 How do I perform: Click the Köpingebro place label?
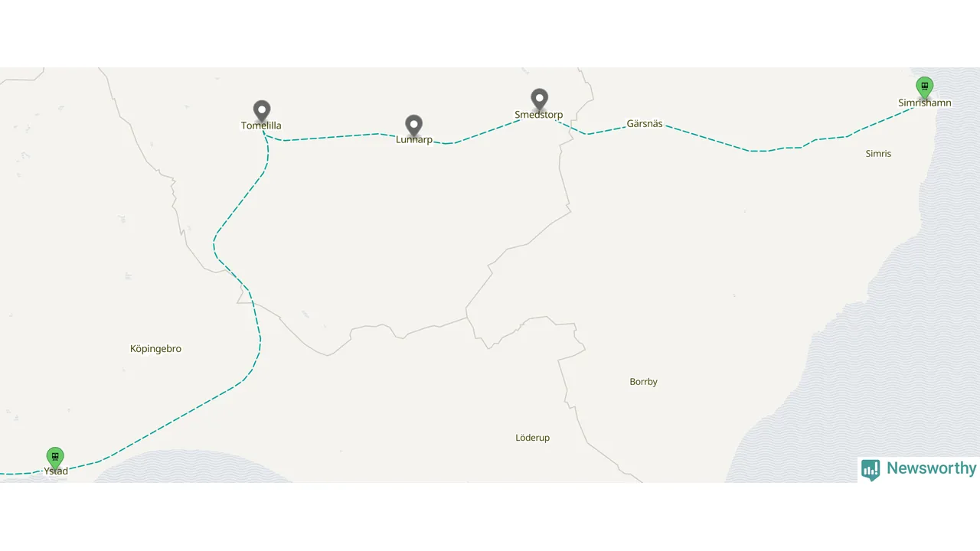pyautogui.click(x=155, y=349)
